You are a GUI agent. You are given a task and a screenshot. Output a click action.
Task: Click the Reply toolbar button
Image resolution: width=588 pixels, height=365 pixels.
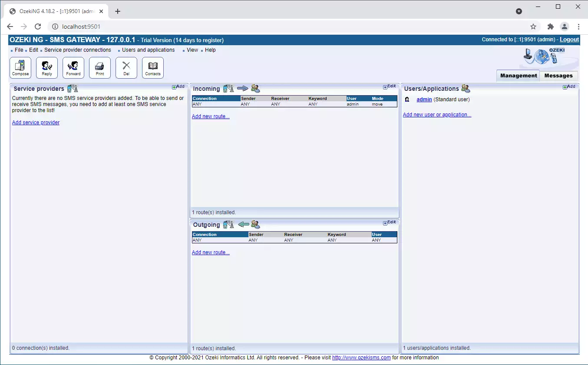tap(47, 68)
